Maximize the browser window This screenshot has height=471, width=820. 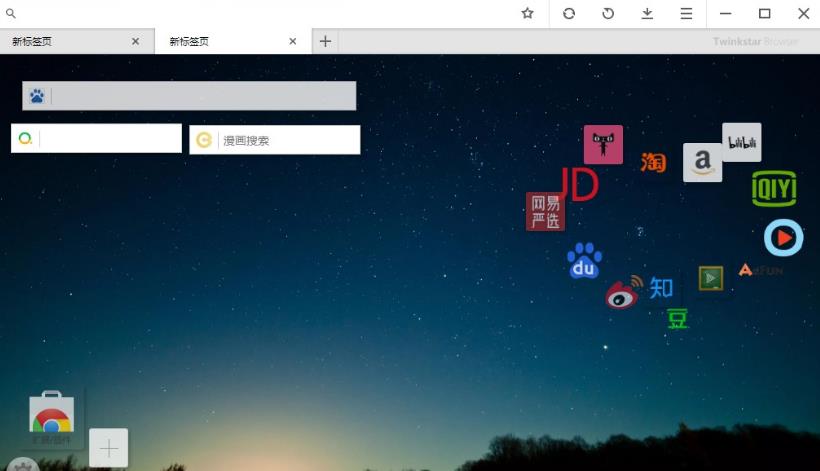[x=765, y=14]
